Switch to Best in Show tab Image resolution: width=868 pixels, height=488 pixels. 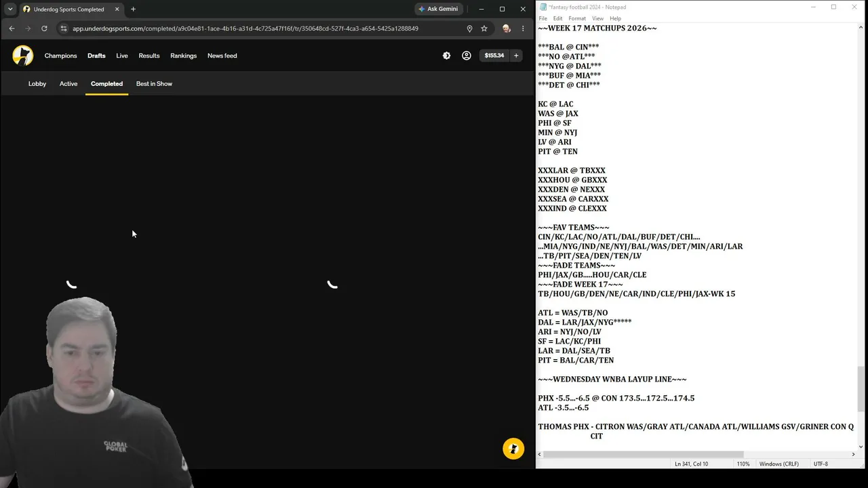click(x=154, y=83)
